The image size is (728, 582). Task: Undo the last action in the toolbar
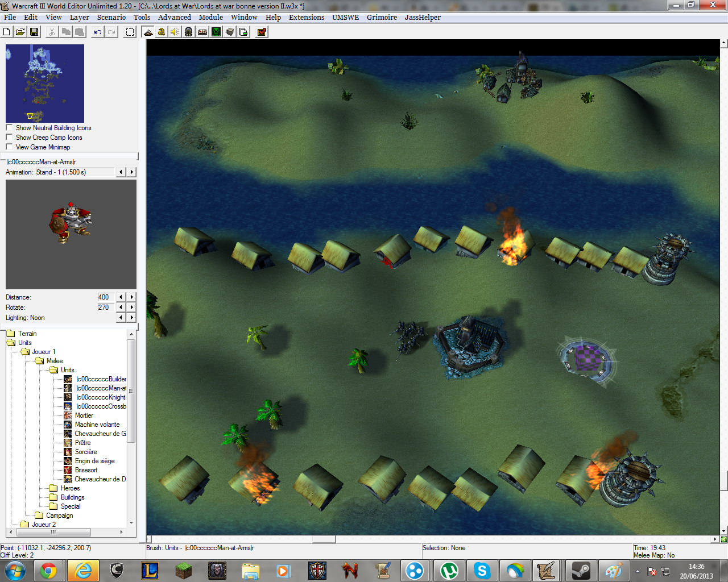98,32
